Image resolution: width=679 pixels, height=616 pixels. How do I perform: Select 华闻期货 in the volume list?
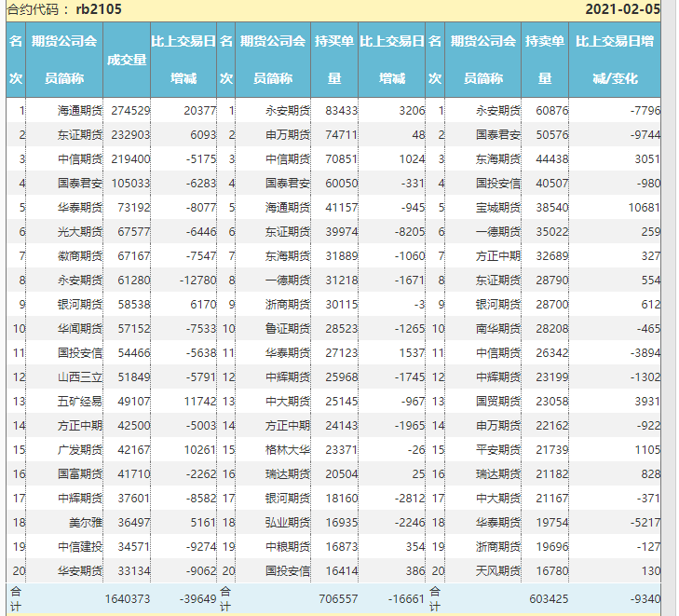80,329
